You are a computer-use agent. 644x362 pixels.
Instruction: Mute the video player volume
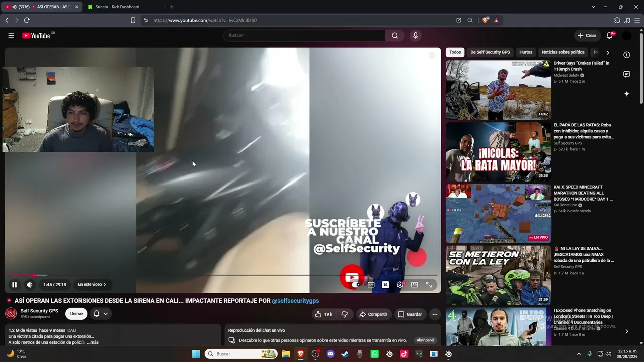(x=30, y=285)
